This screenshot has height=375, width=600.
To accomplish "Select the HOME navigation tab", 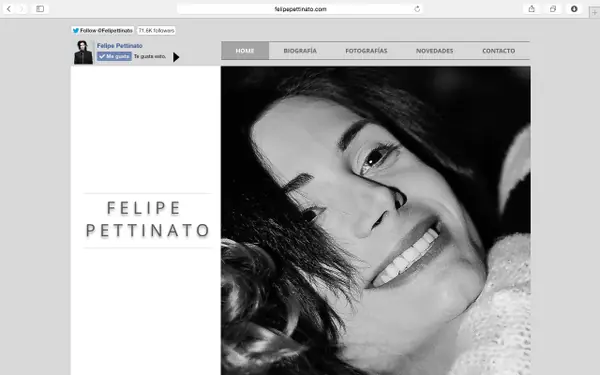I will pyautogui.click(x=245, y=51).
